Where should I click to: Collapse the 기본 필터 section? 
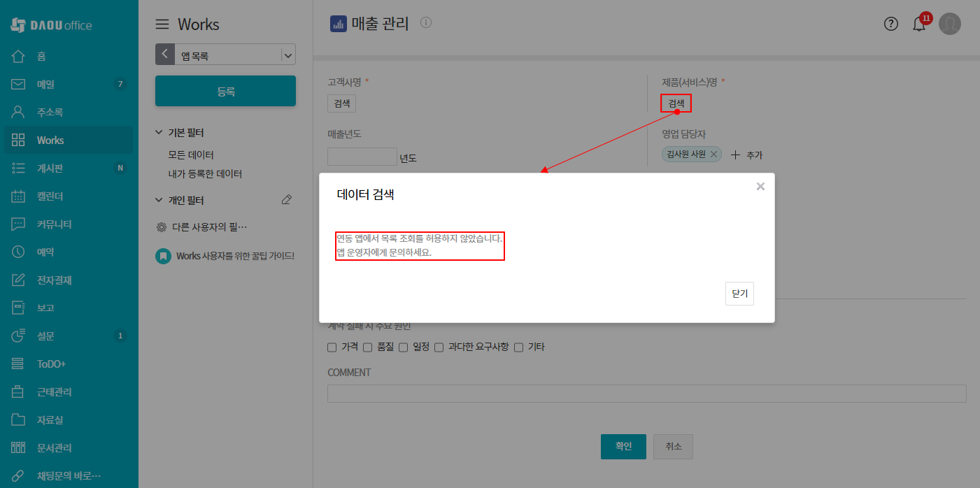(159, 133)
